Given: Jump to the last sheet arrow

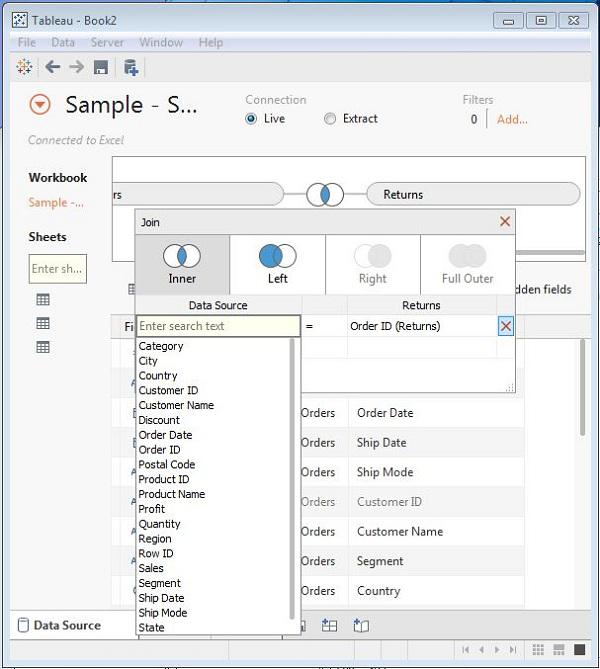Looking at the screenshot, I should click(513, 649).
